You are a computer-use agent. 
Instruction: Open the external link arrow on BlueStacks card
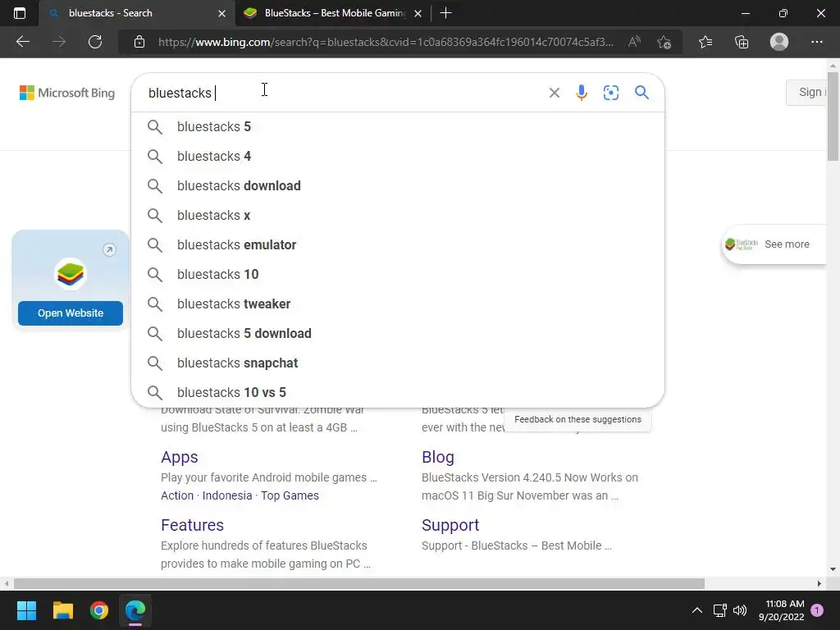[x=109, y=249]
